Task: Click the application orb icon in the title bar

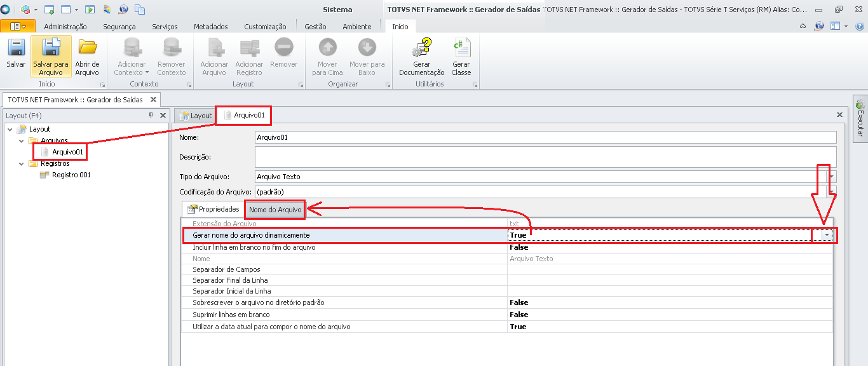Action: pos(5,10)
